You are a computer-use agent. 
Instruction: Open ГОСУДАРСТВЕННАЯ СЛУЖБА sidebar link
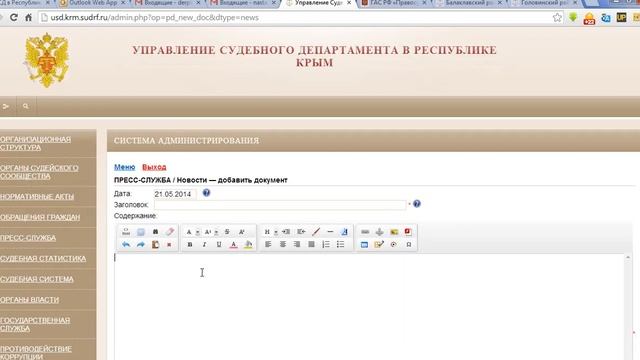[35, 324]
